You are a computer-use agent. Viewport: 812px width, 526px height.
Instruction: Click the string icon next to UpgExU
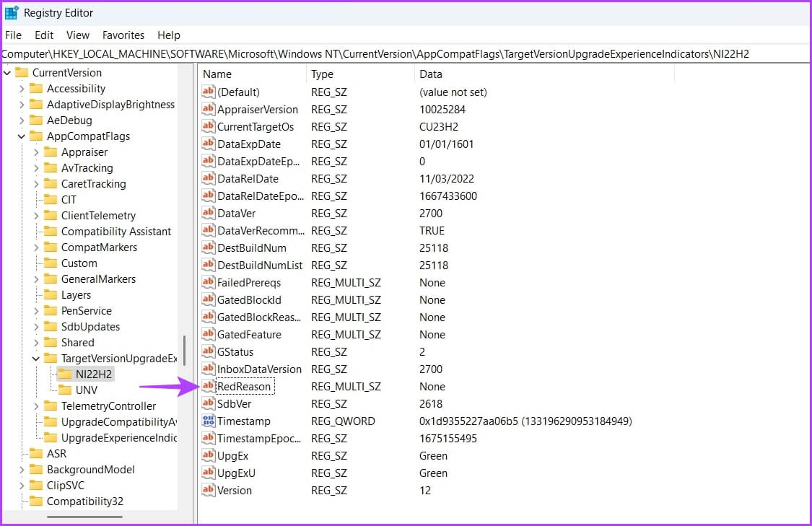coord(208,473)
